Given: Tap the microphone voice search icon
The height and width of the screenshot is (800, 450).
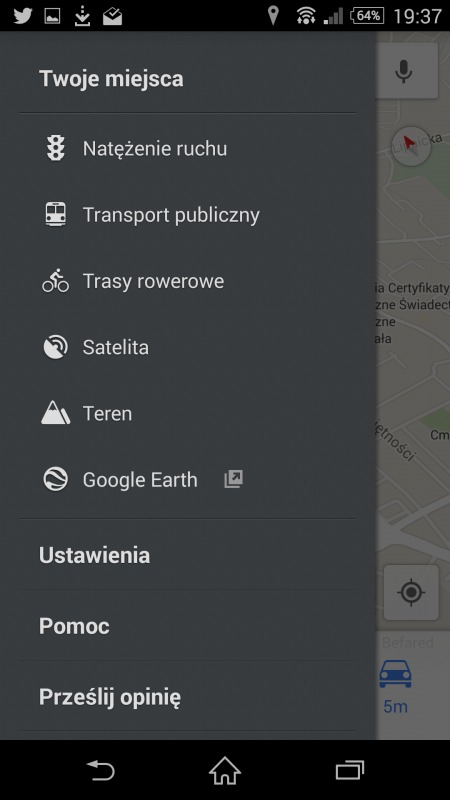Looking at the screenshot, I should tap(404, 71).
